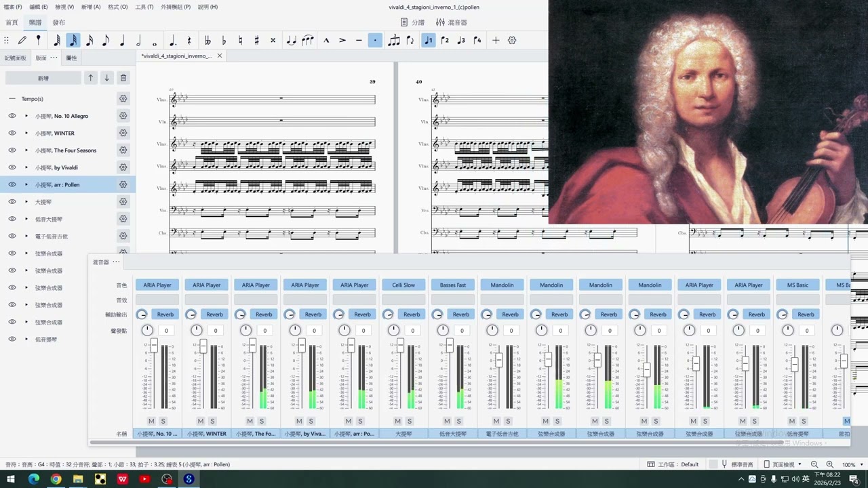Viewport: 868px width, 488px height.
Task: Open the 版面 panel options menu
Action: (54, 58)
